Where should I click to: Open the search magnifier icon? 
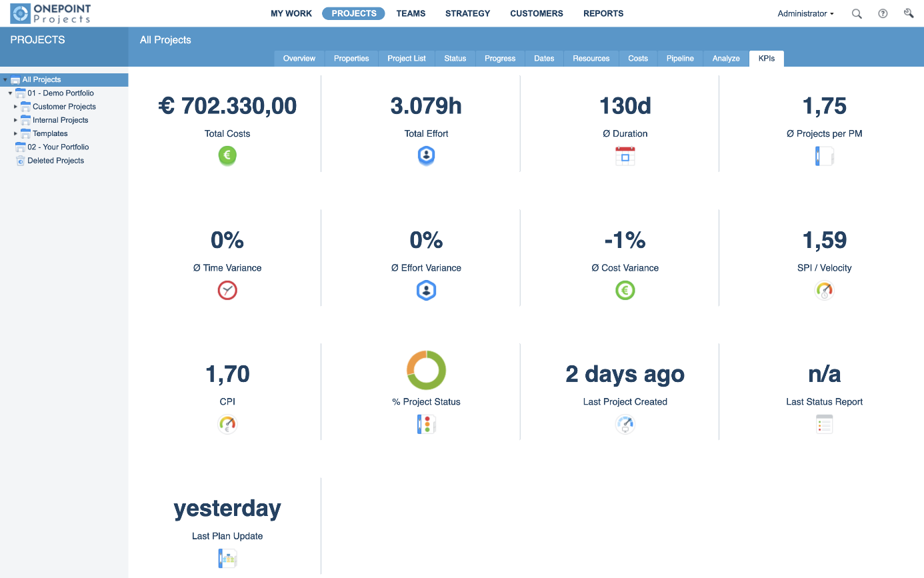(x=857, y=13)
